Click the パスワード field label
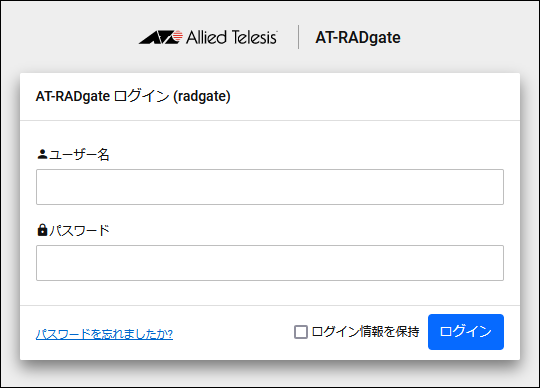Image resolution: width=540 pixels, height=388 pixels. (x=79, y=230)
